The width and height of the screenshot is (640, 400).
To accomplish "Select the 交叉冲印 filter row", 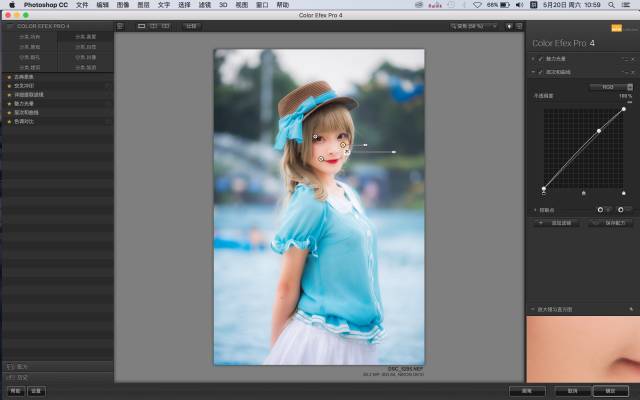I will 58,86.
